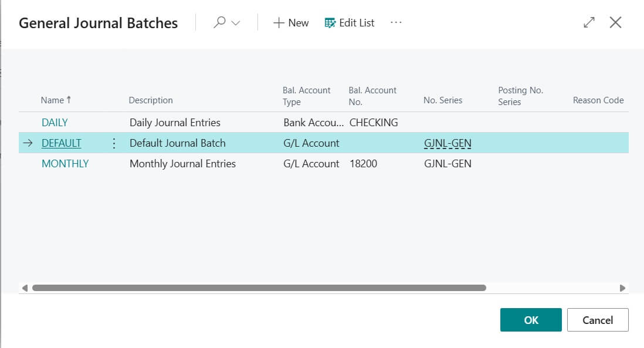The height and width of the screenshot is (348, 644).
Task: Expand page to full screen with diagonal arrows
Action: (588, 22)
